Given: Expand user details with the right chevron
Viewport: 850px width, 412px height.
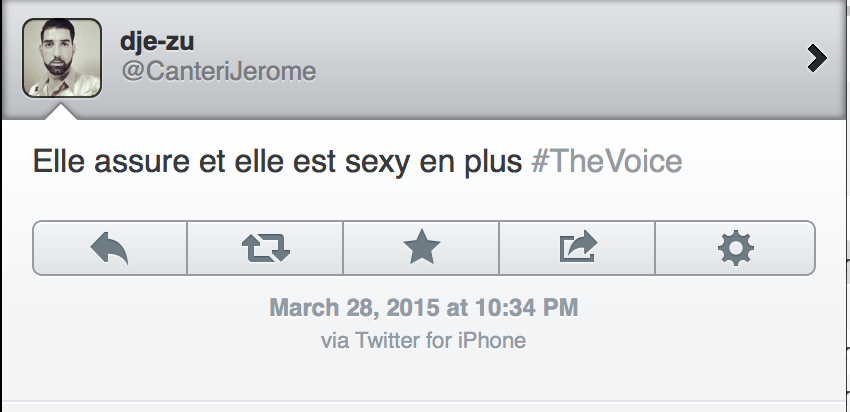Looking at the screenshot, I should pyautogui.click(x=817, y=59).
